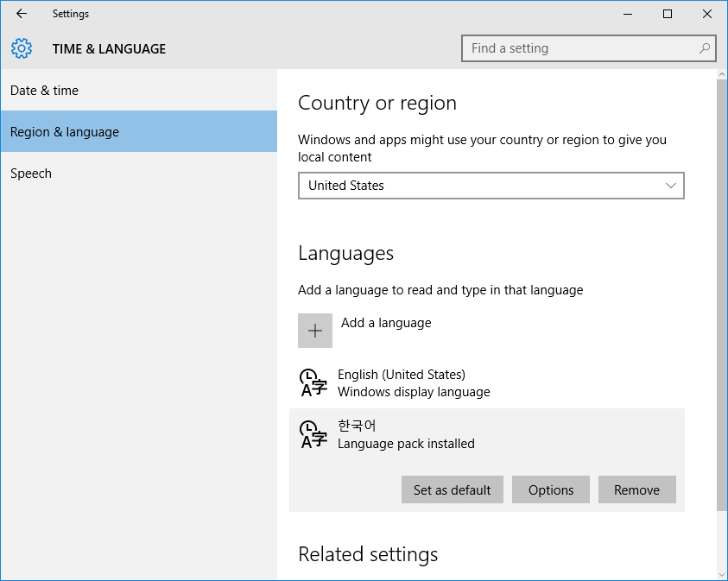Expand the United States country dropdown
This screenshot has width=728, height=581.
491,186
